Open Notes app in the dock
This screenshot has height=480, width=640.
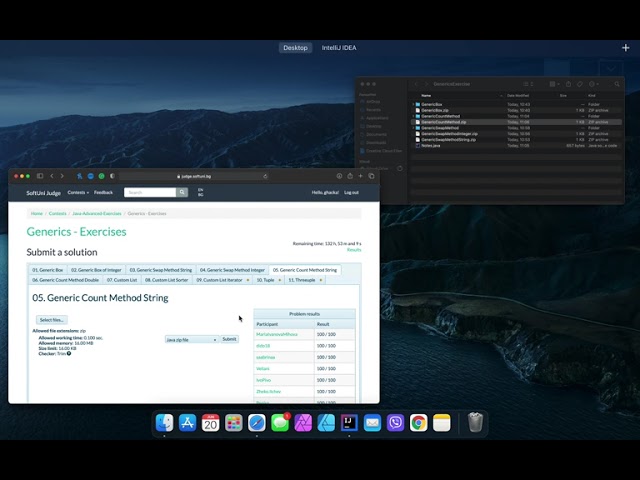[442, 423]
